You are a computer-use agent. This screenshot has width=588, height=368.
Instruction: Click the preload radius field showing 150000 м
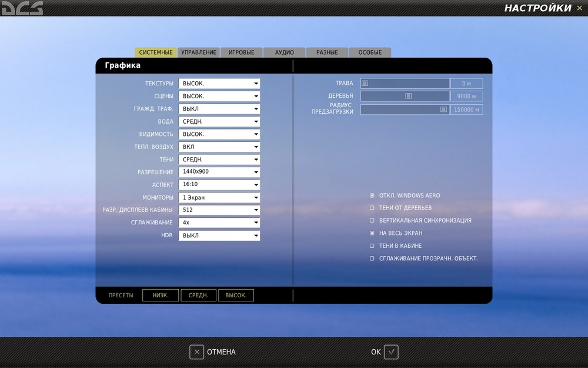(466, 110)
